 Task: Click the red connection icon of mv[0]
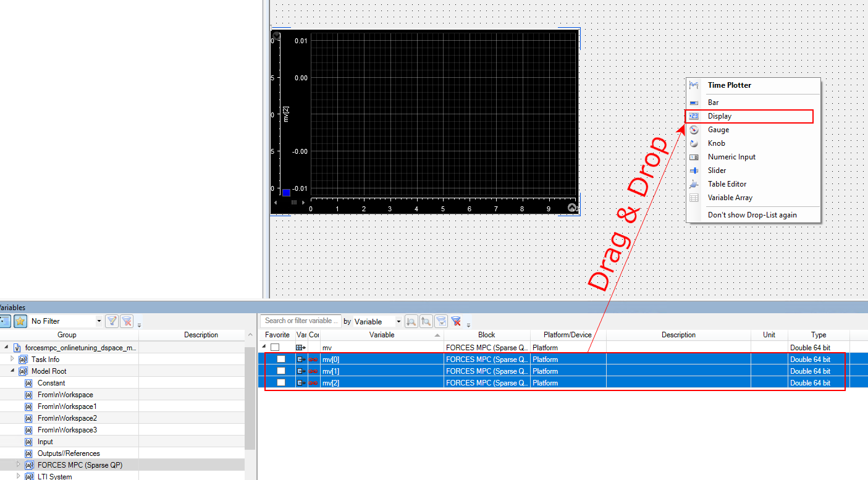click(x=313, y=360)
